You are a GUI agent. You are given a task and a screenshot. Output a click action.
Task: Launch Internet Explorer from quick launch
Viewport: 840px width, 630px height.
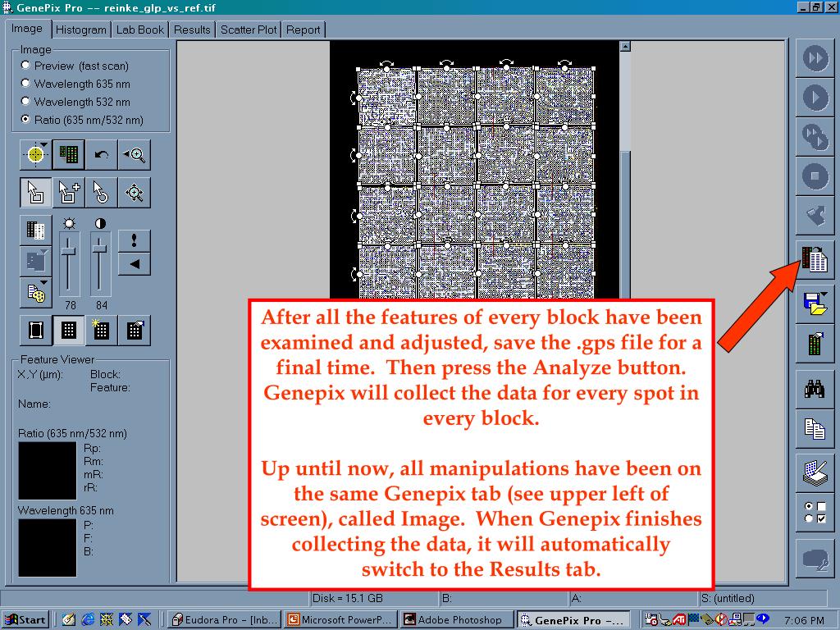(x=88, y=620)
